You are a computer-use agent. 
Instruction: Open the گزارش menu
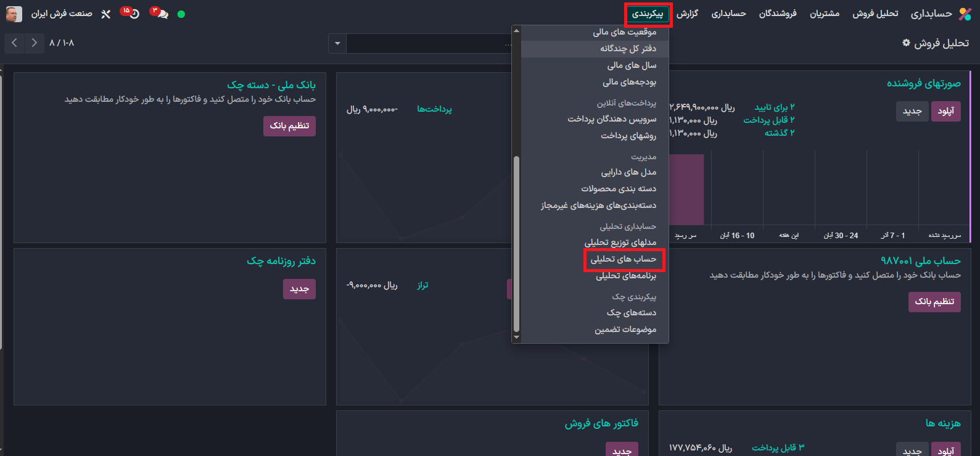coord(687,14)
